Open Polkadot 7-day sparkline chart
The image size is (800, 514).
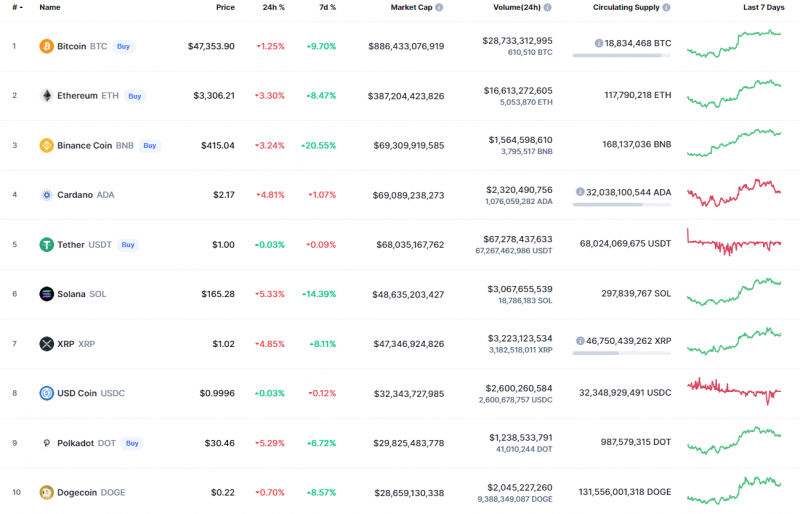coord(734,440)
